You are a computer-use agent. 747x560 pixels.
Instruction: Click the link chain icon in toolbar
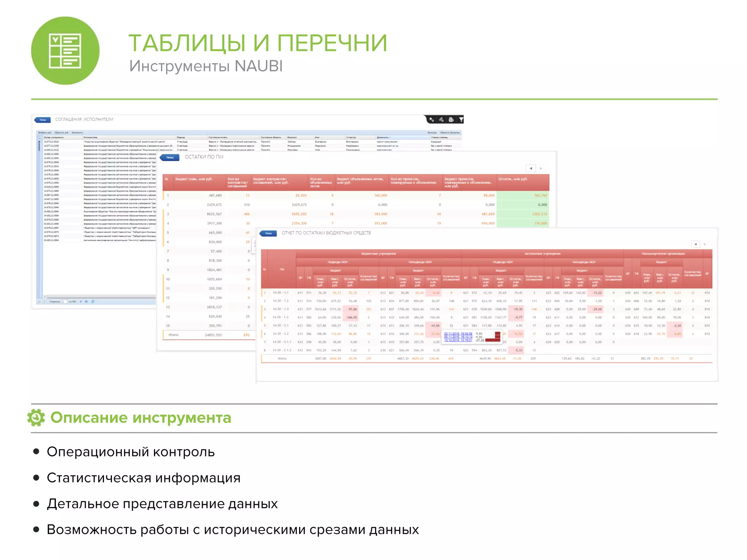pyautogui.click(x=441, y=120)
